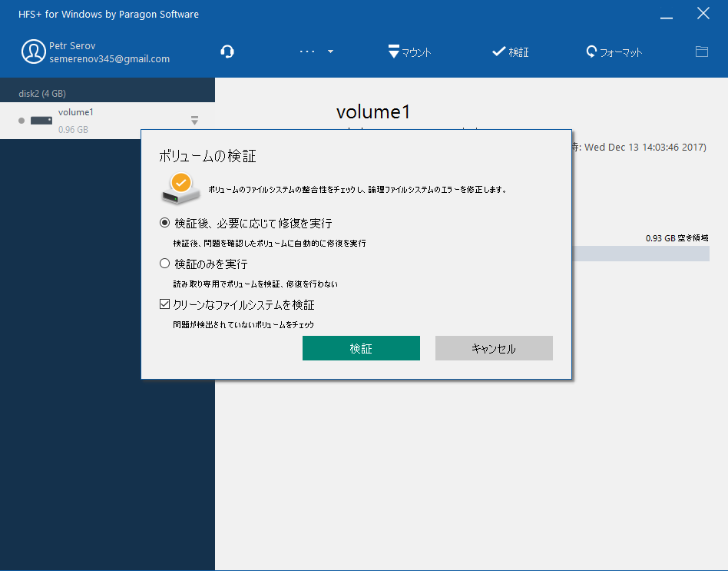This screenshot has width=728, height=571.
Task: Click the ボリュームの検証 dialog title
Action: (207, 156)
